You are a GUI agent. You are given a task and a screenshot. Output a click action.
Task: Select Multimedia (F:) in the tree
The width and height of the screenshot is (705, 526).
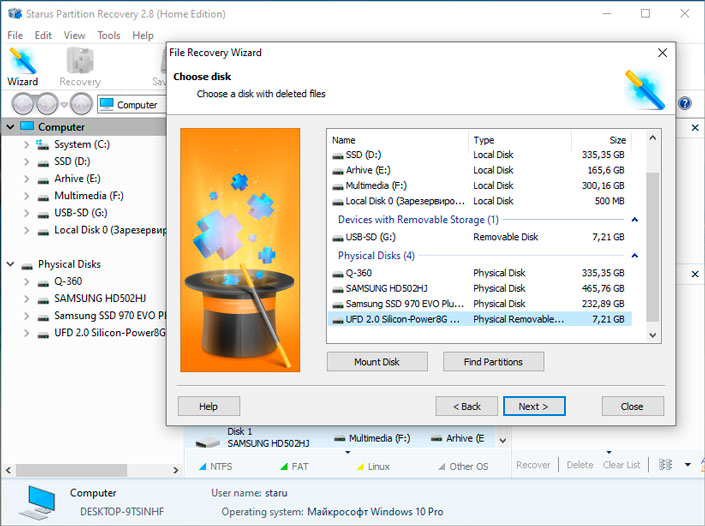(x=89, y=196)
